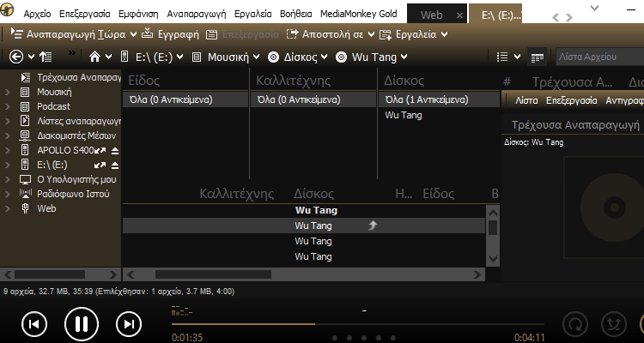Click the disc icon before Δίσκος breadcrumb
The image size is (644, 343).
point(273,57)
